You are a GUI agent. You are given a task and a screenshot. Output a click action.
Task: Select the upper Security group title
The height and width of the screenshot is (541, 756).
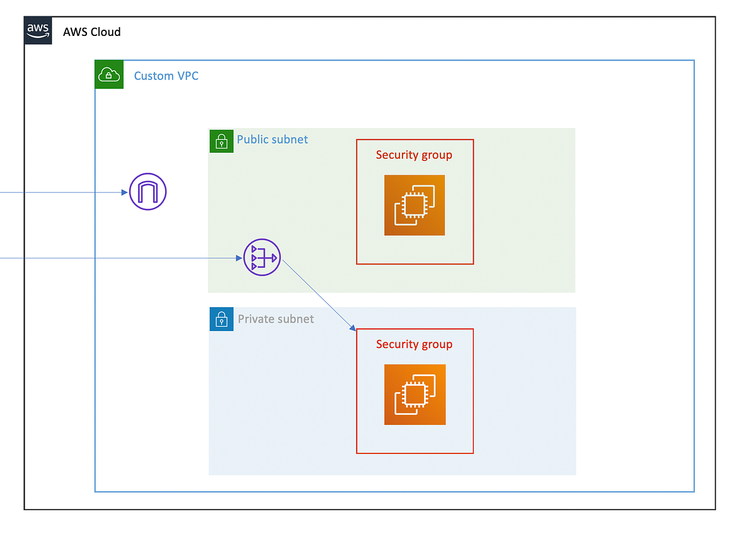pos(414,154)
